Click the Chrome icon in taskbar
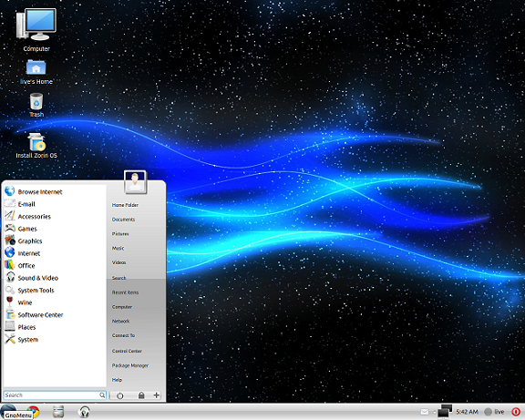Viewport: 525px width, 420px height. point(34,411)
